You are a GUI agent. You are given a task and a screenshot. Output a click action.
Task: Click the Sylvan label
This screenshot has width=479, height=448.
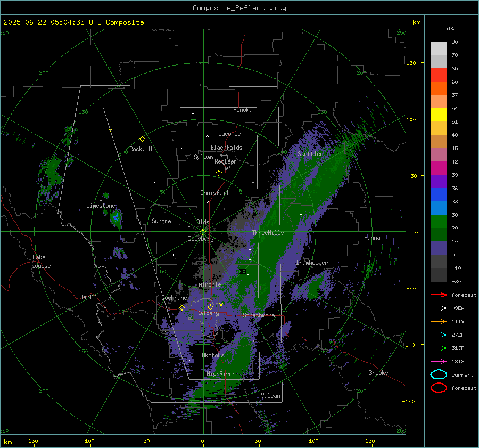203,157
